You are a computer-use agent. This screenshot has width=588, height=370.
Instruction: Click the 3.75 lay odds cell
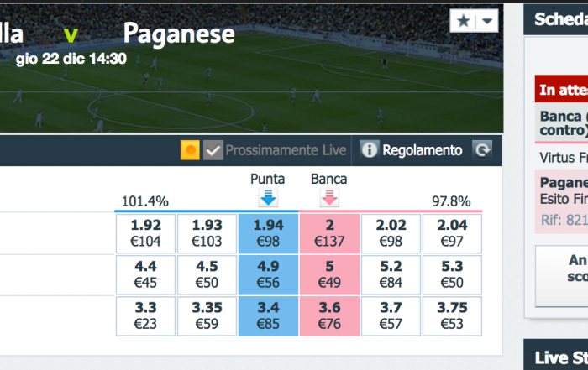[452, 316]
